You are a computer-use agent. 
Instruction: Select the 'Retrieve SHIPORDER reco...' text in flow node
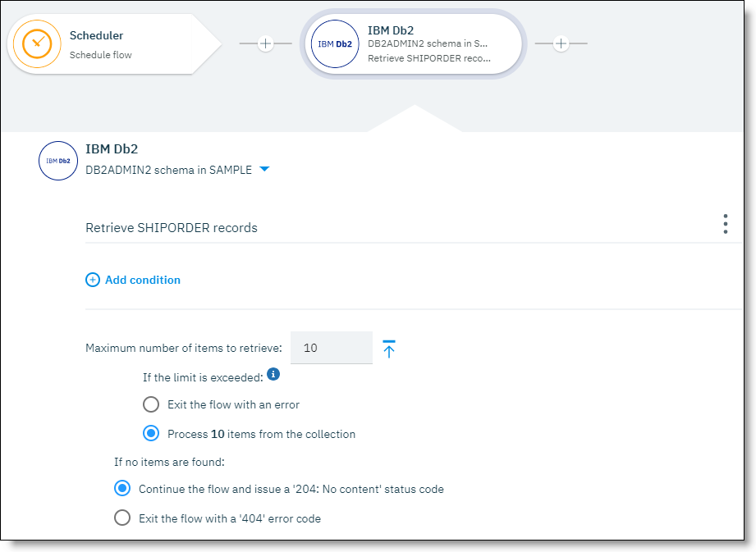coord(429,58)
